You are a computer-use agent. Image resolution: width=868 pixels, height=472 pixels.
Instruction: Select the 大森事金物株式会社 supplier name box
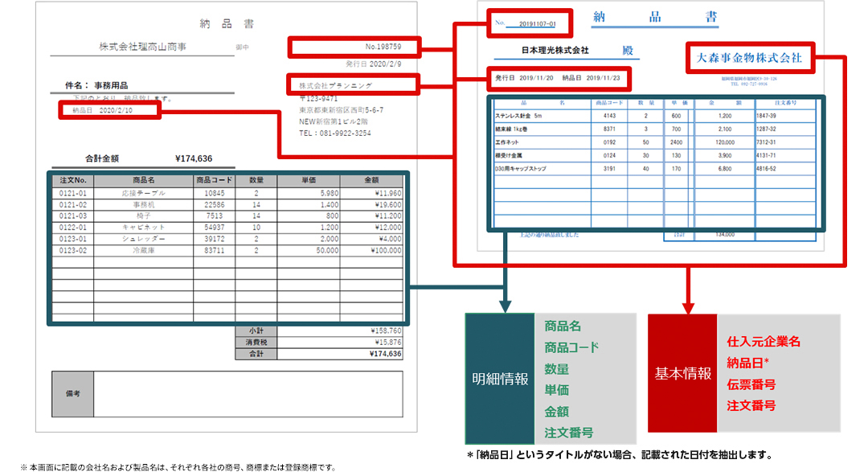749,58
